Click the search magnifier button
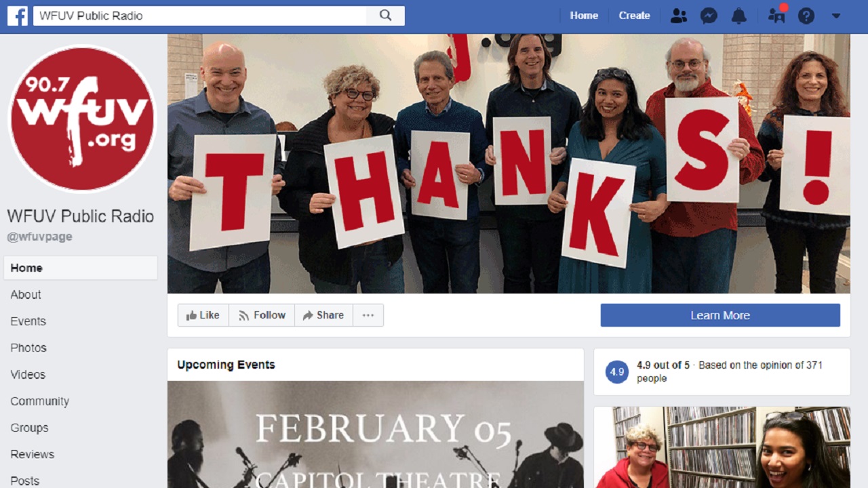This screenshot has width=868, height=488. (x=385, y=16)
